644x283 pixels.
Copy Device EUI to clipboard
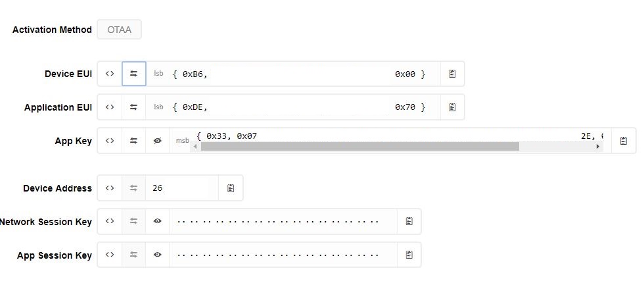tap(452, 74)
